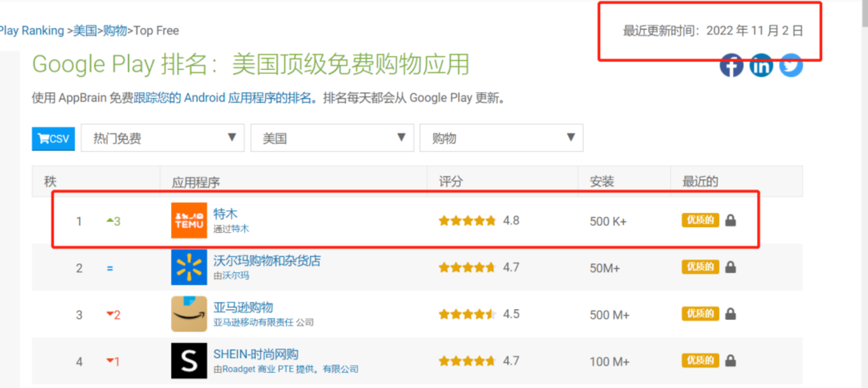Open the 美国 country dropdown

[332, 138]
